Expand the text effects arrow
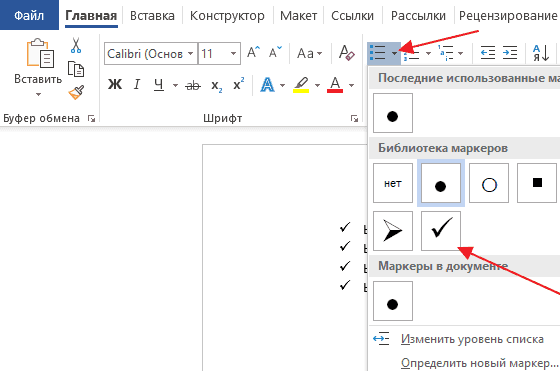Image resolution: width=560 pixels, height=371 pixels. (282, 85)
